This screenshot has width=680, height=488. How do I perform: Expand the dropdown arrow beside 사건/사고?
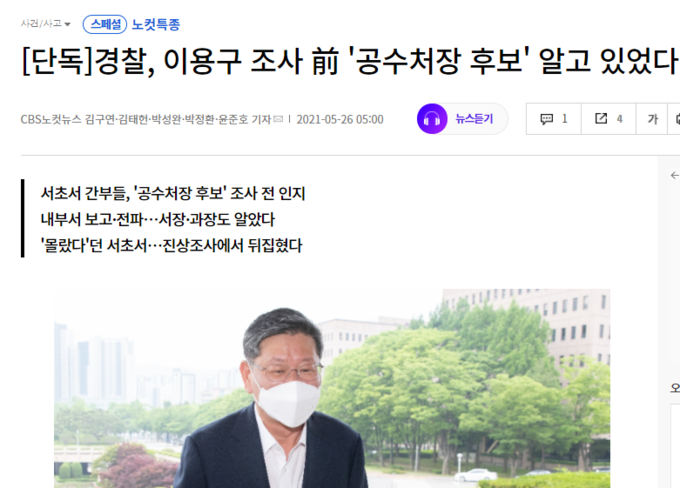pyautogui.click(x=67, y=24)
